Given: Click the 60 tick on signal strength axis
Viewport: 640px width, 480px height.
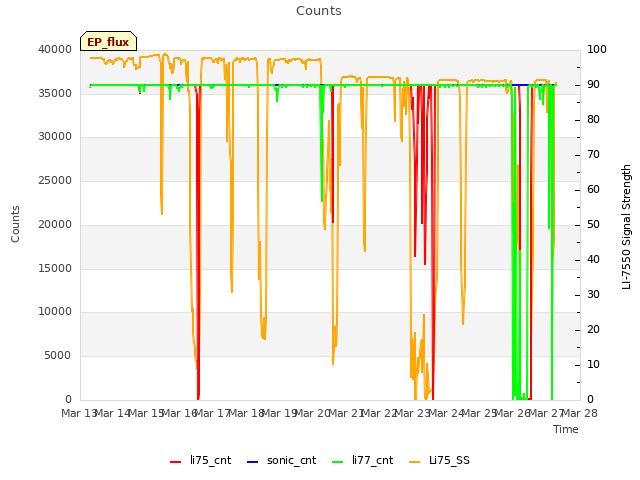Looking at the screenshot, I should [x=593, y=189].
